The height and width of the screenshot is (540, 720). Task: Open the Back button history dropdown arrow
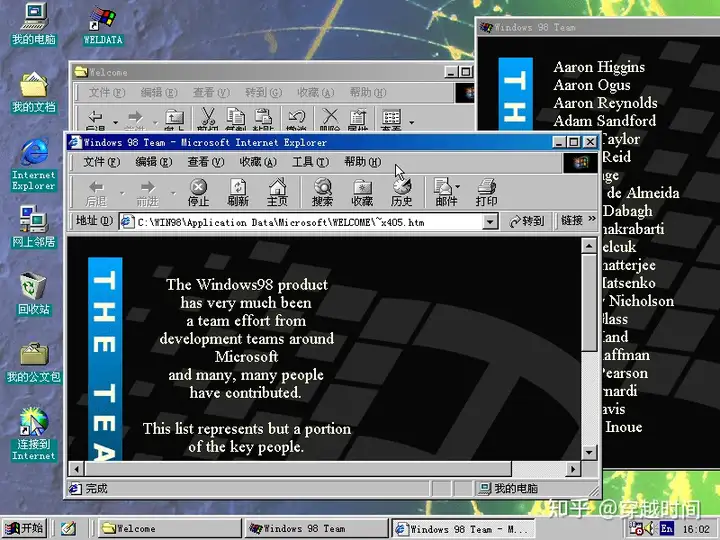point(122,193)
